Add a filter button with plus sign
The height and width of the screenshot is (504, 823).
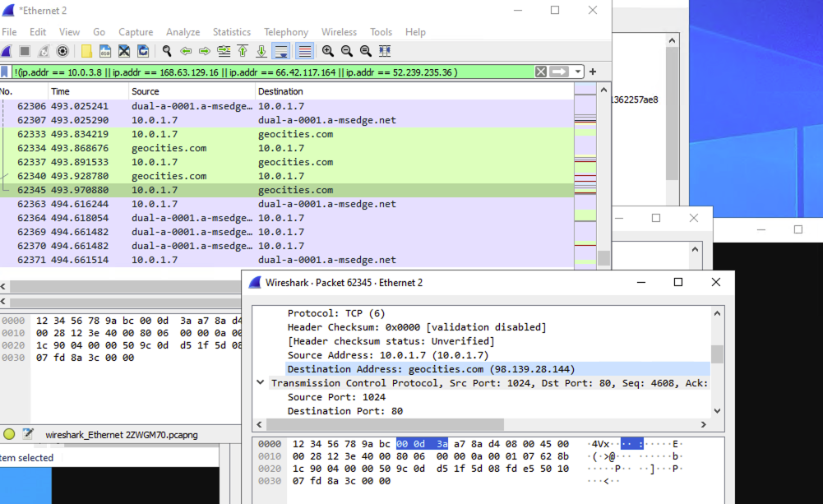point(593,72)
